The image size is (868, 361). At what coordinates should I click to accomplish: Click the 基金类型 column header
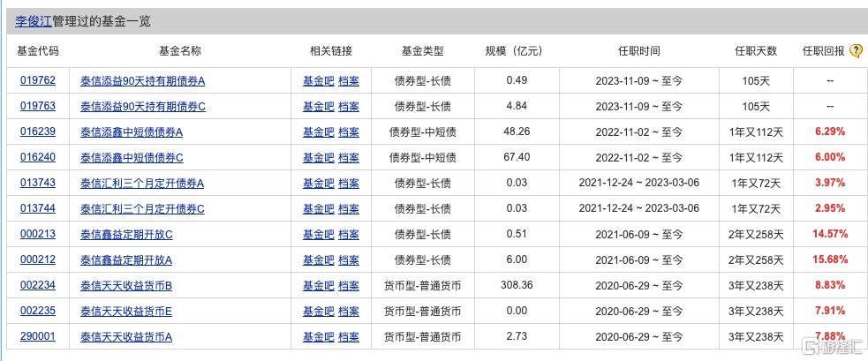pyautogui.click(x=422, y=51)
